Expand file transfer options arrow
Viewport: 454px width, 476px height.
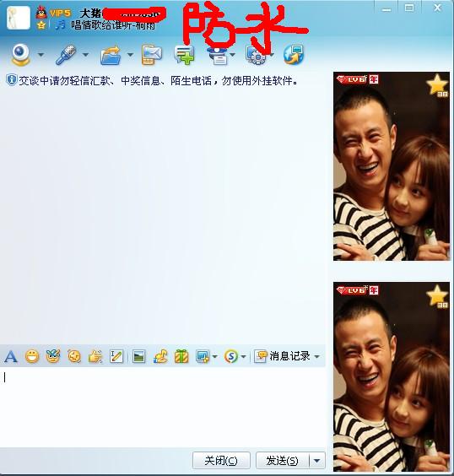tap(130, 55)
